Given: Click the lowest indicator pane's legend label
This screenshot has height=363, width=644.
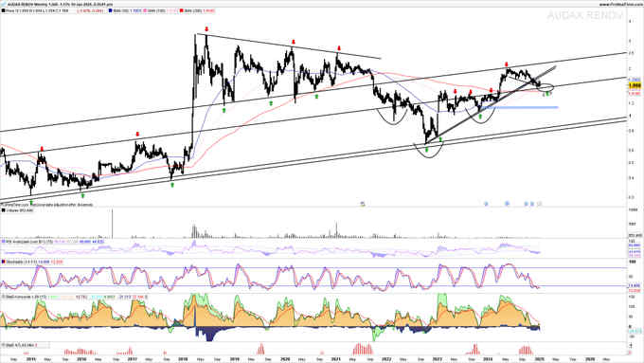Looking at the screenshot, I should (19, 345).
